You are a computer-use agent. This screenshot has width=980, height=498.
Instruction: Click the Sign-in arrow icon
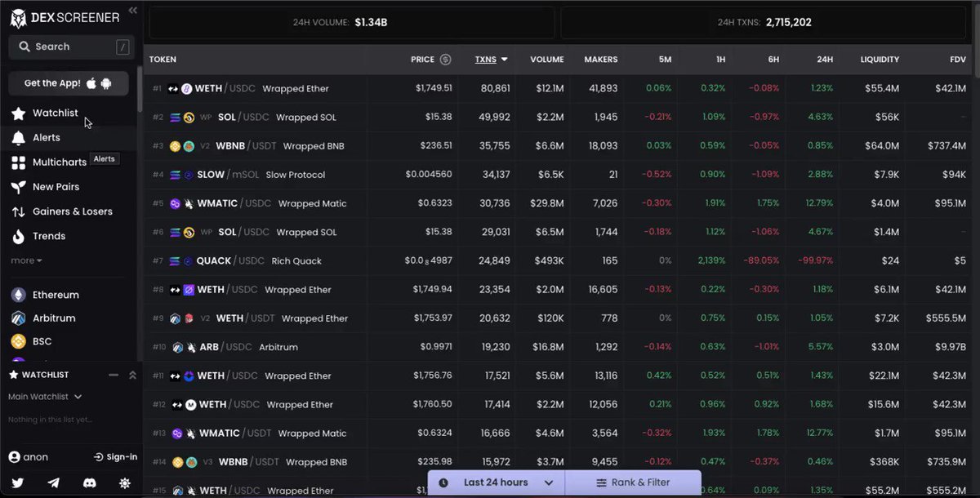point(98,457)
